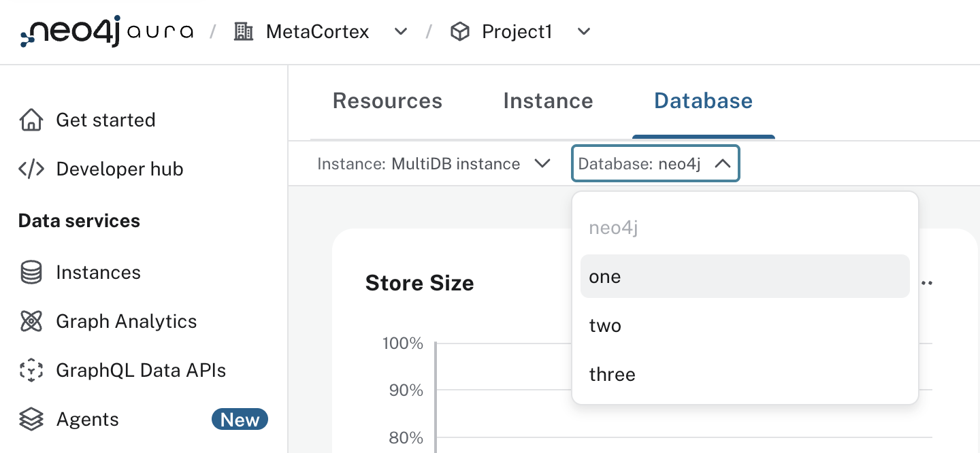Click the Instances database stack icon
This screenshot has height=453, width=980.
pyautogui.click(x=31, y=272)
